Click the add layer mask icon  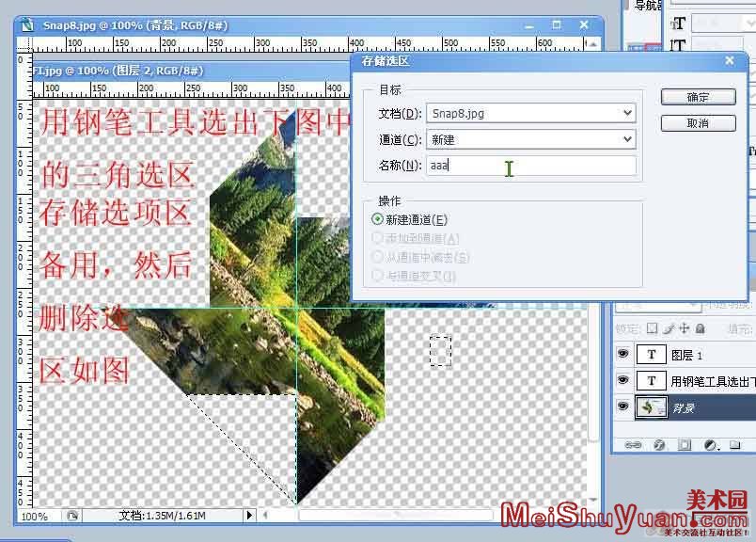point(685,444)
